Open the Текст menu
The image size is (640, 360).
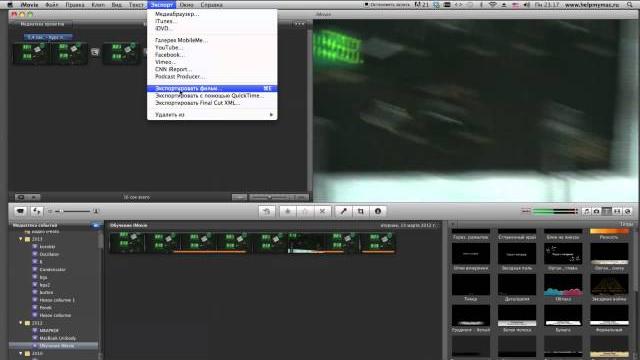pyautogui.click(x=136, y=5)
